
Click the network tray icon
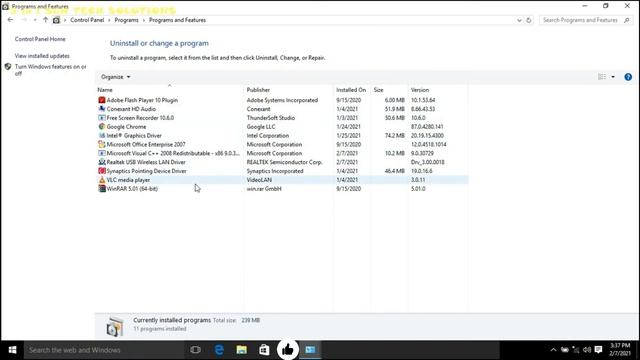click(576, 350)
